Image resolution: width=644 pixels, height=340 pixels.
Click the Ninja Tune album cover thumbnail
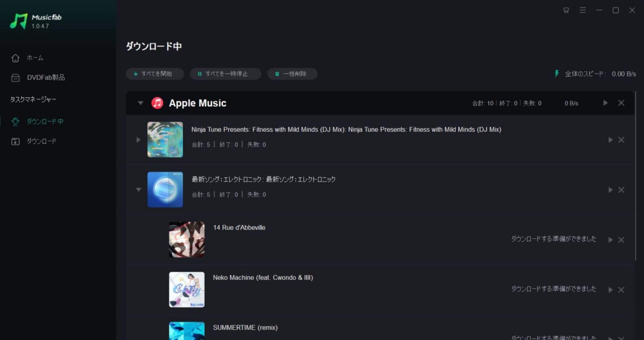165,140
